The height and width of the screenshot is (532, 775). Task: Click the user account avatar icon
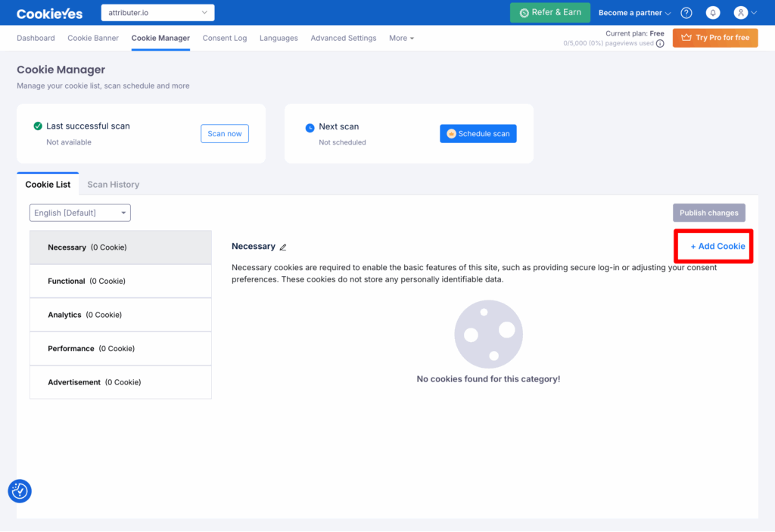point(741,13)
